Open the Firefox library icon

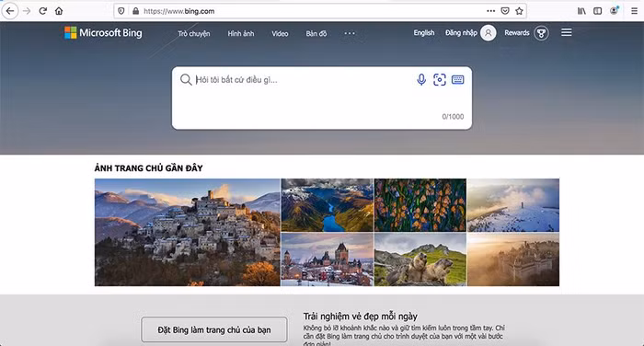pos(581,11)
